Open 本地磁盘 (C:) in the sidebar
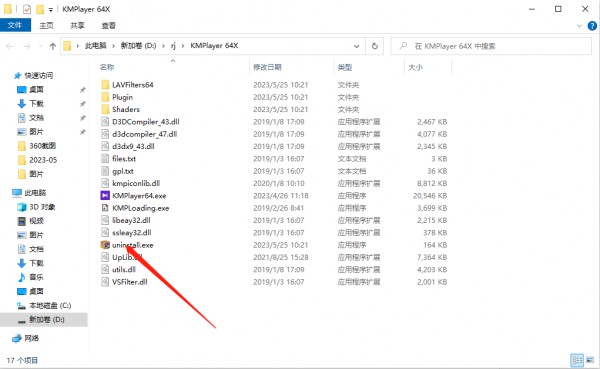Viewport: 600px width, 369px height. 50,305
